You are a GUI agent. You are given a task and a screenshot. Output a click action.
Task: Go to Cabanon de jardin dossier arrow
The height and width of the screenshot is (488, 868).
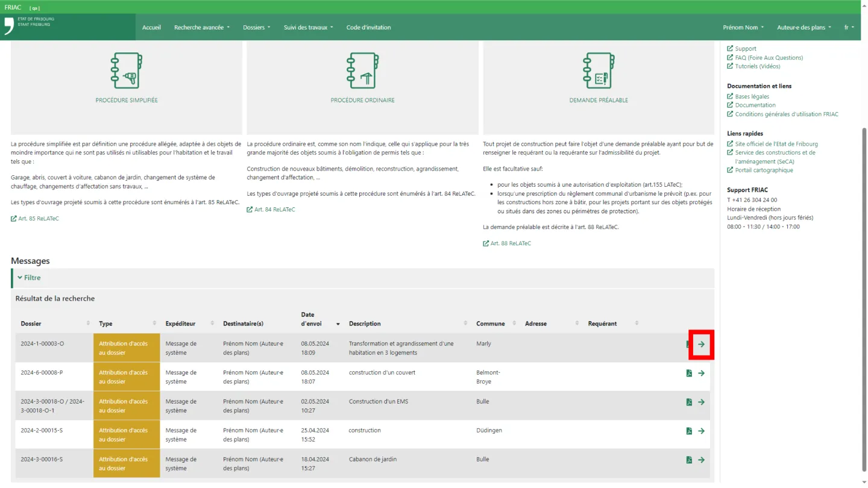coord(701,460)
